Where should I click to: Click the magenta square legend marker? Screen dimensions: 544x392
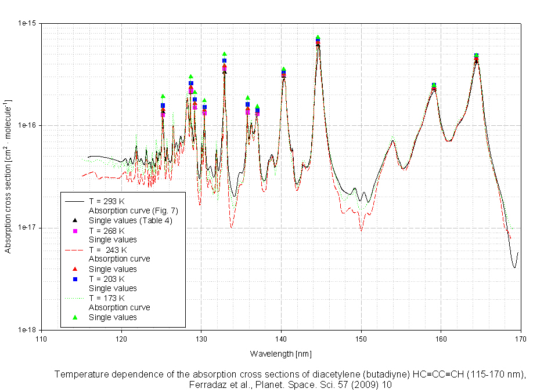coord(75,230)
